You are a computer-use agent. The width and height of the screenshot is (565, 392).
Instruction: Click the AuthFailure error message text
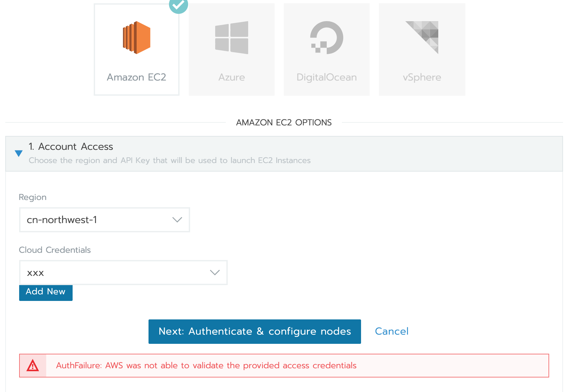click(x=206, y=365)
